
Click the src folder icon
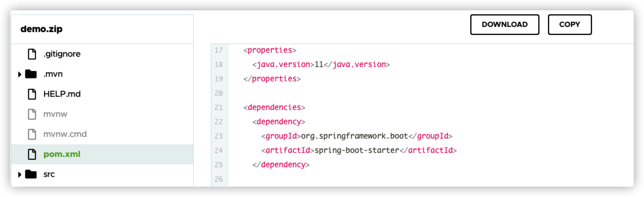click(x=31, y=174)
